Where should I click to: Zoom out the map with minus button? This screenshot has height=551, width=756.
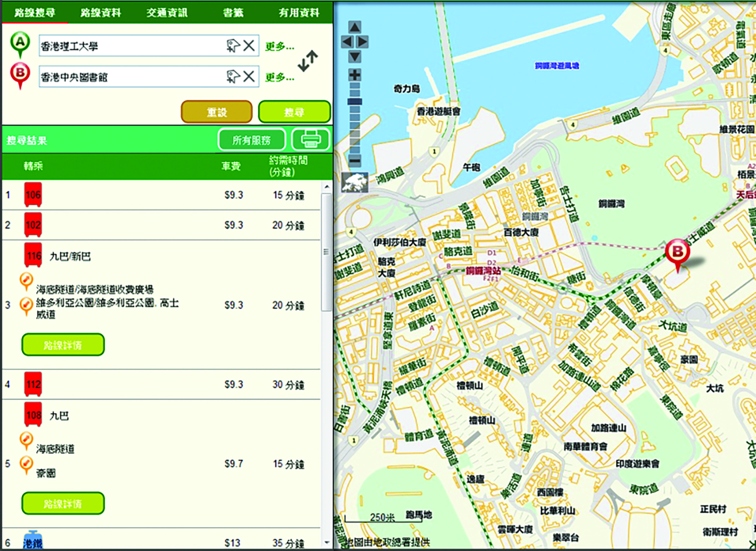(355, 160)
